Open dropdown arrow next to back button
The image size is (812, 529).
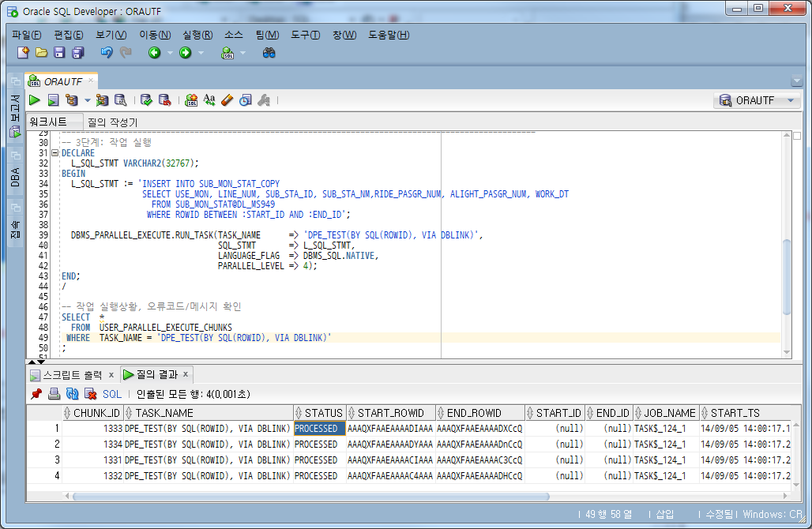pyautogui.click(x=169, y=53)
